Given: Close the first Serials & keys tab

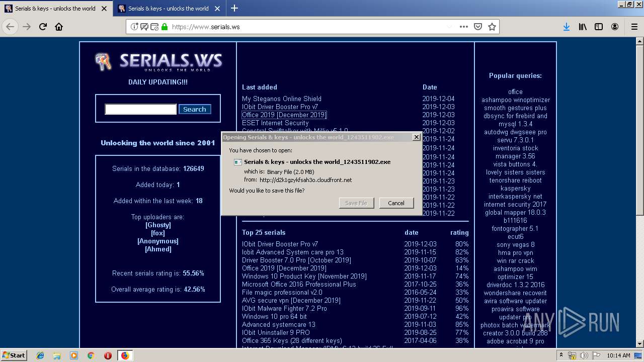Looking at the screenshot, I should (x=104, y=9).
